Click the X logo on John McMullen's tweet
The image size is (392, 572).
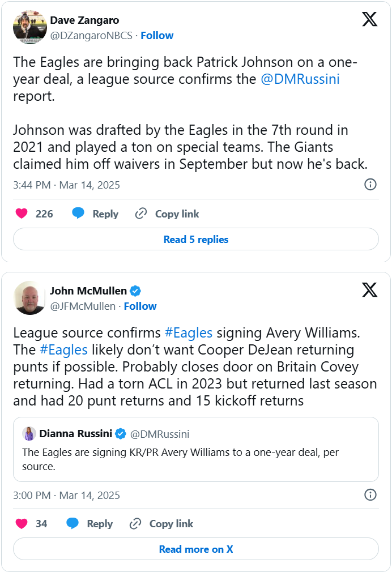coord(369,291)
